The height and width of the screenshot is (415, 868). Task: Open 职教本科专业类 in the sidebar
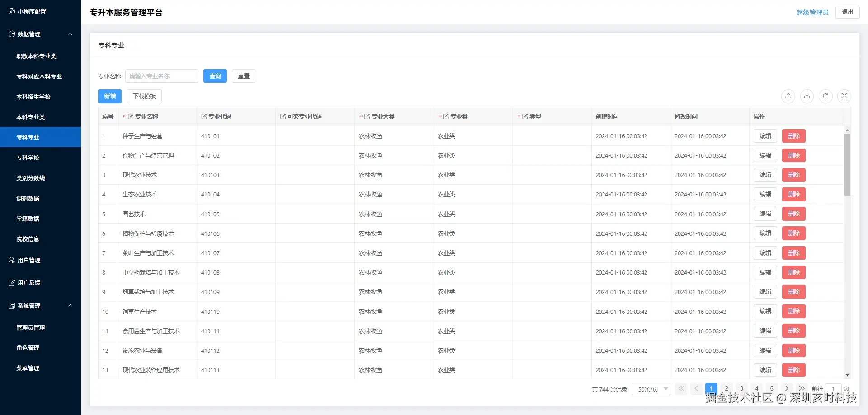point(41,56)
